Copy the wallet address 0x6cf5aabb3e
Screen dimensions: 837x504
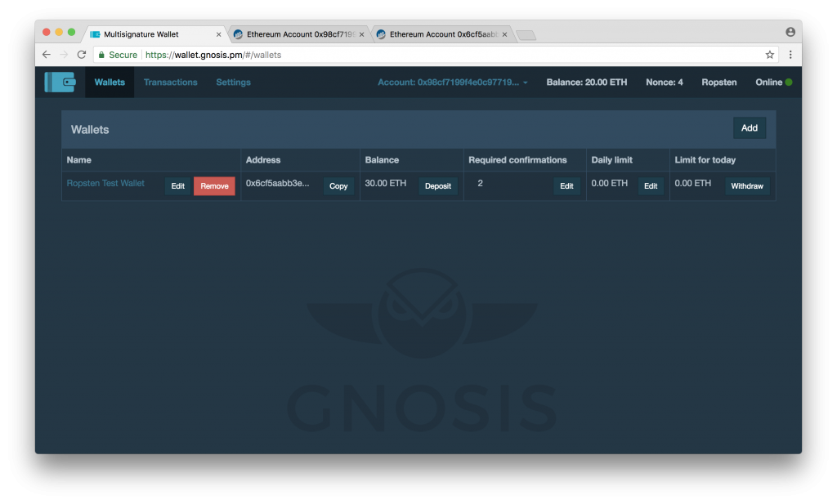coord(338,186)
